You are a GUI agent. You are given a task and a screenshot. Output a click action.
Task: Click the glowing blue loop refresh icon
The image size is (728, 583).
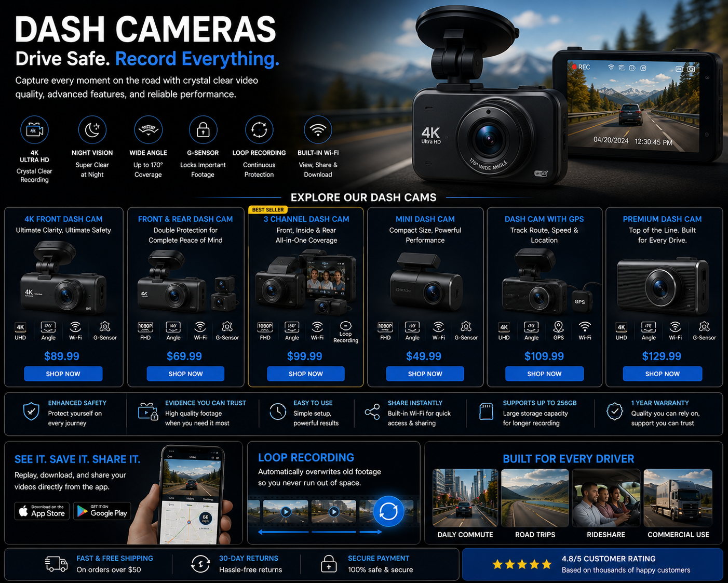388,511
